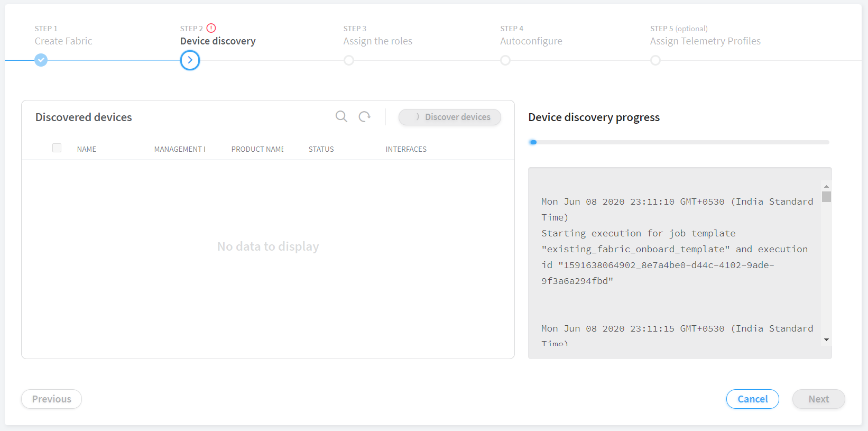Open the Create Fabric step
868x431 pixels.
coord(63,41)
